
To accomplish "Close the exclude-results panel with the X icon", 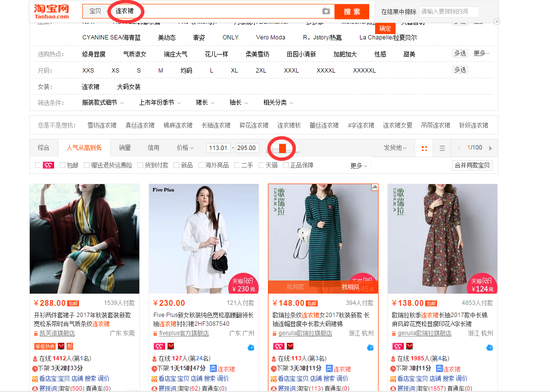I will click(496, 21).
